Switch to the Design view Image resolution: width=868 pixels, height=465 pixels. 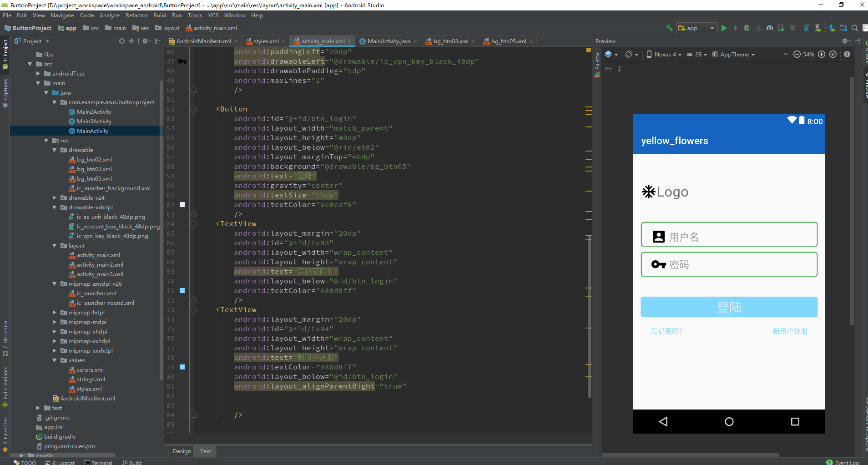coord(182,451)
